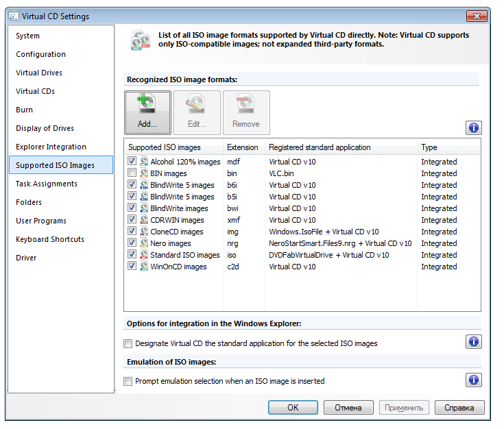Click the CloneCD images disc icon
Screen dimensions: 504x429
click(144, 232)
